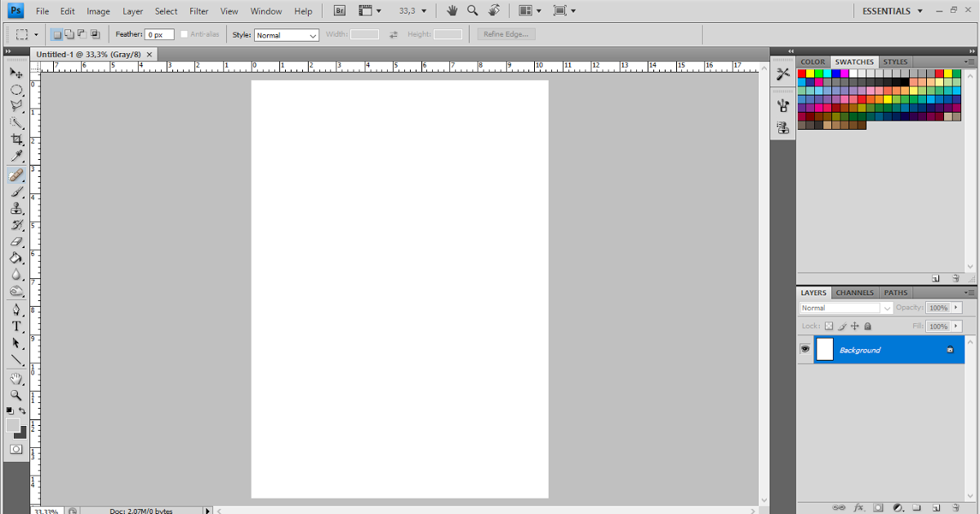Select the Move tool
Viewport: 980px width, 514px height.
click(16, 73)
